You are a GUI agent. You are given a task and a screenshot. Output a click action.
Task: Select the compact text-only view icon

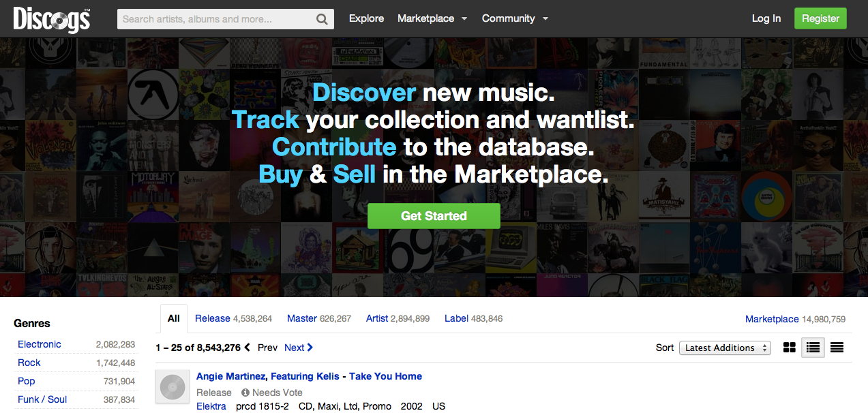coord(837,348)
